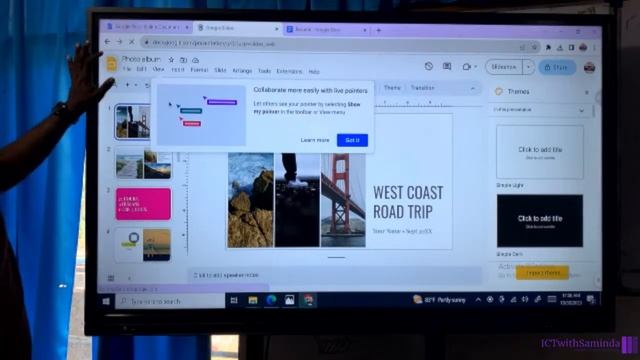This screenshot has height=360, width=640.
Task: Star the Photo album presentation
Action: (x=171, y=60)
